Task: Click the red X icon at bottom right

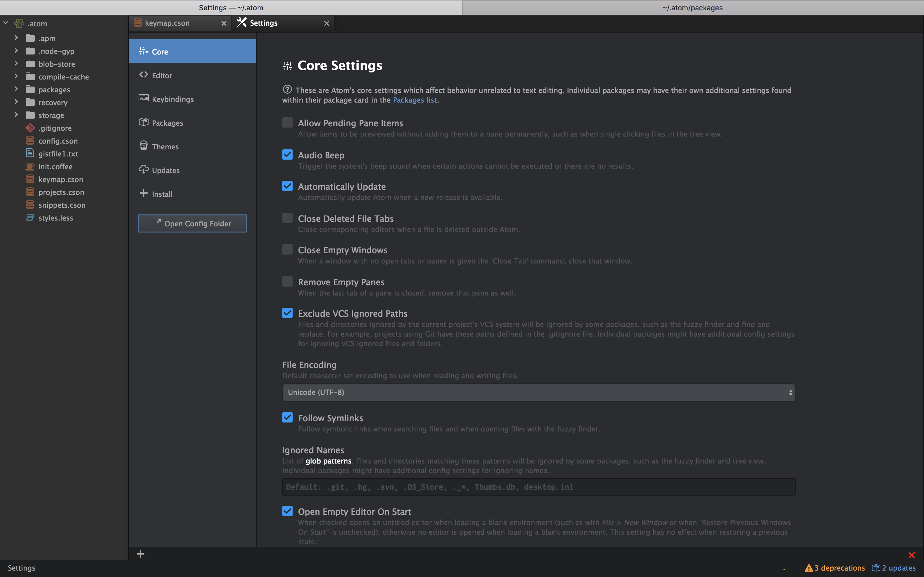Action: (x=911, y=555)
